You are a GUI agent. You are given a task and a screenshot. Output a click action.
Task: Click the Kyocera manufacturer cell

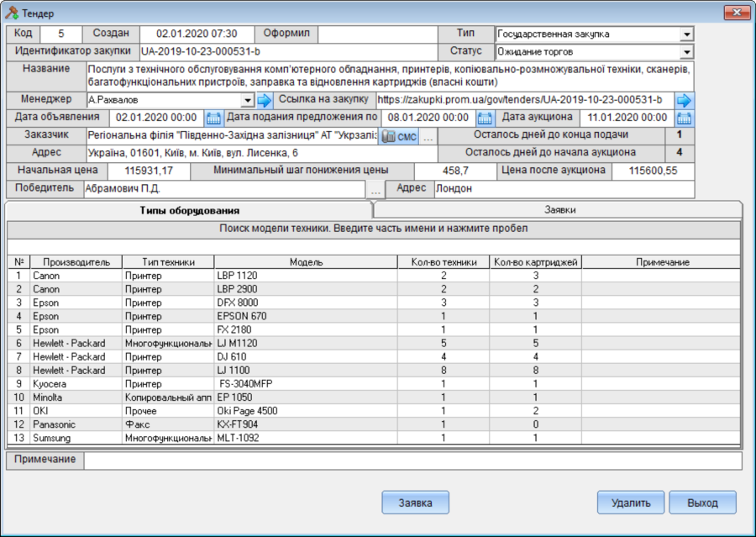coord(76,384)
